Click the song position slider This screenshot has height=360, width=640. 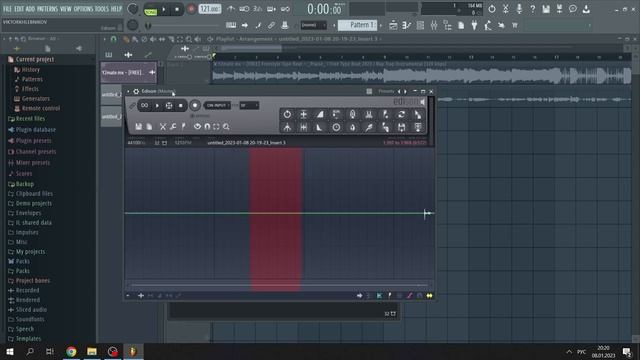pos(183,26)
